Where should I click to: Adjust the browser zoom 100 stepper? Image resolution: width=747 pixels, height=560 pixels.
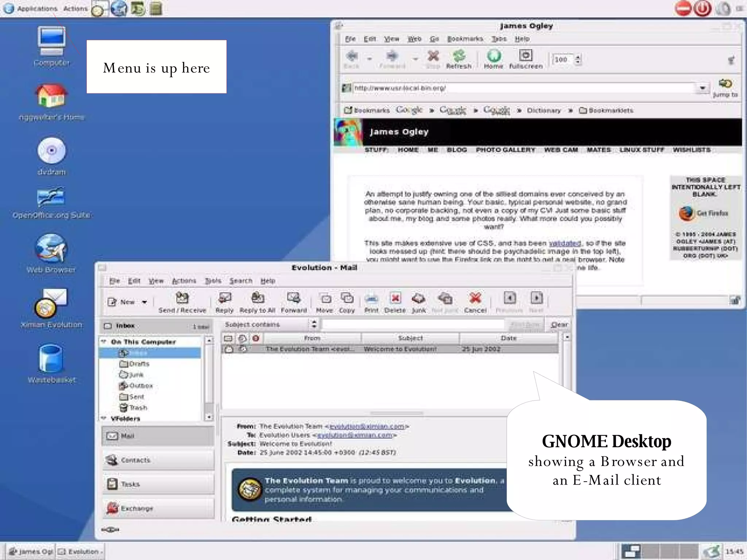coord(578,59)
